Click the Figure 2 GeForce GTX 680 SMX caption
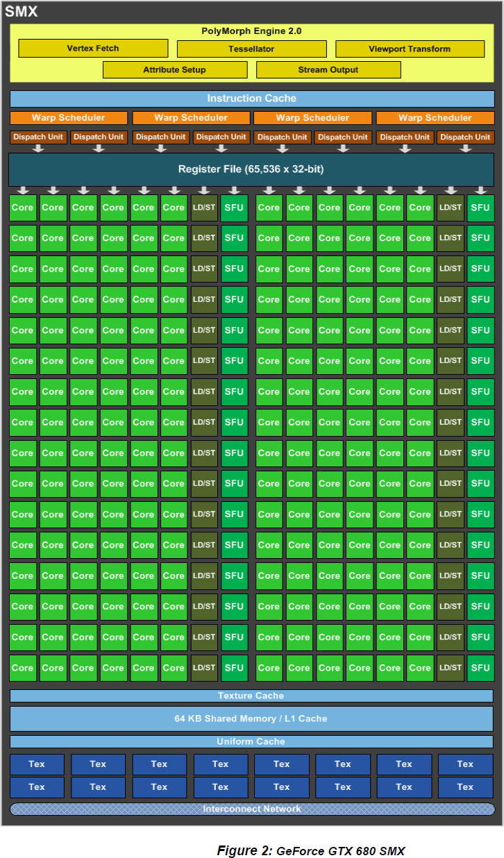Image resolution: width=504 pixels, height=858 pixels. click(x=310, y=850)
